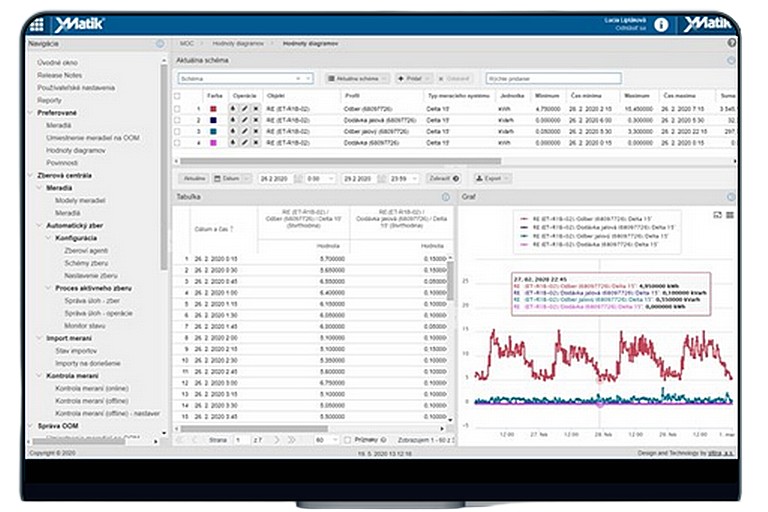Screen dimensions: 768x512
Task: Click the help question mark icon
Action: (731, 44)
